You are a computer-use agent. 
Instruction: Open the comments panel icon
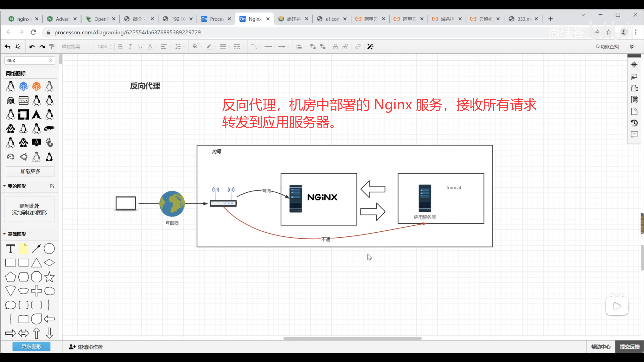[x=634, y=135]
